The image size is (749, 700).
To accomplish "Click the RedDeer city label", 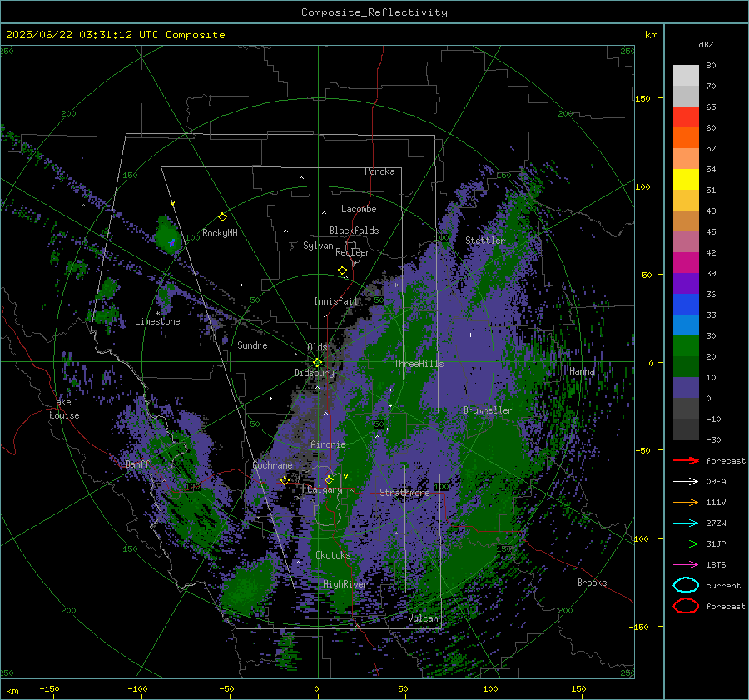I will 353,252.
